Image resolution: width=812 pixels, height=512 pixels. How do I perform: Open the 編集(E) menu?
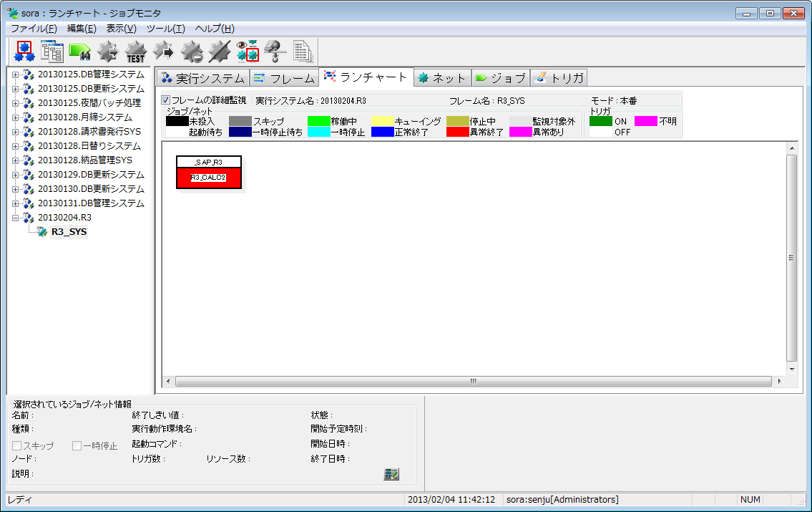82,29
